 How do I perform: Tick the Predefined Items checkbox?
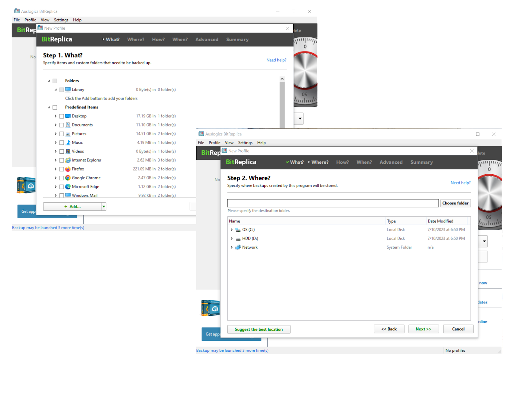pyautogui.click(x=55, y=107)
